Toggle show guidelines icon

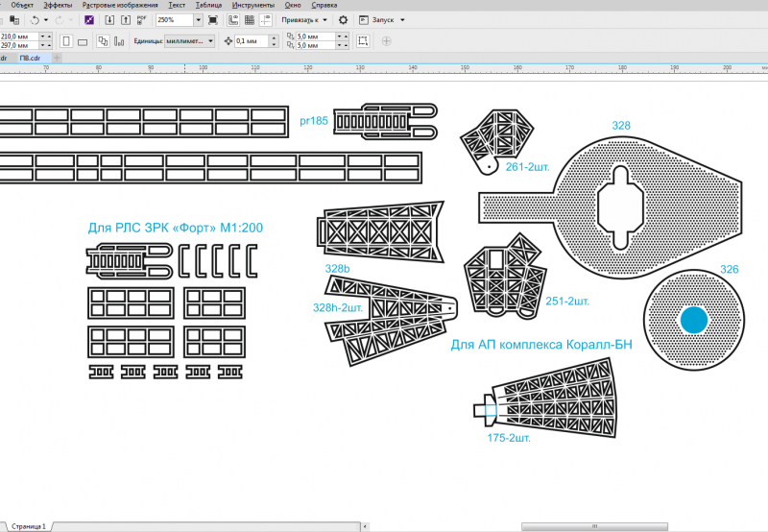[x=264, y=19]
